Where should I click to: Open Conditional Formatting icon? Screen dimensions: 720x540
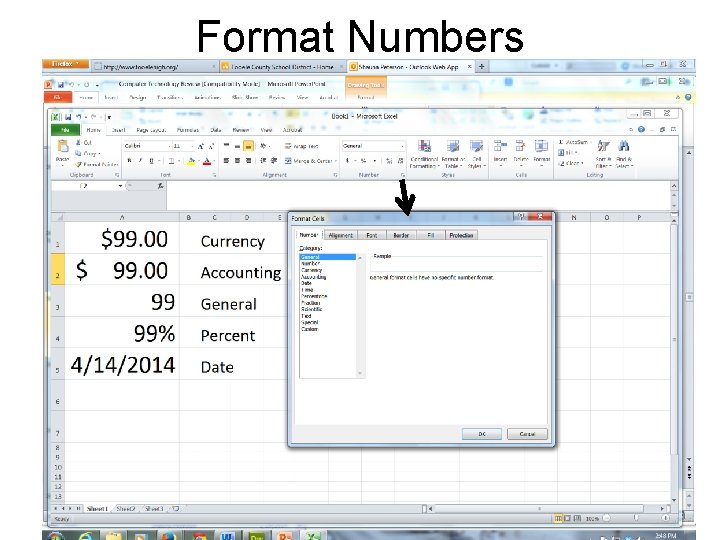(424, 146)
